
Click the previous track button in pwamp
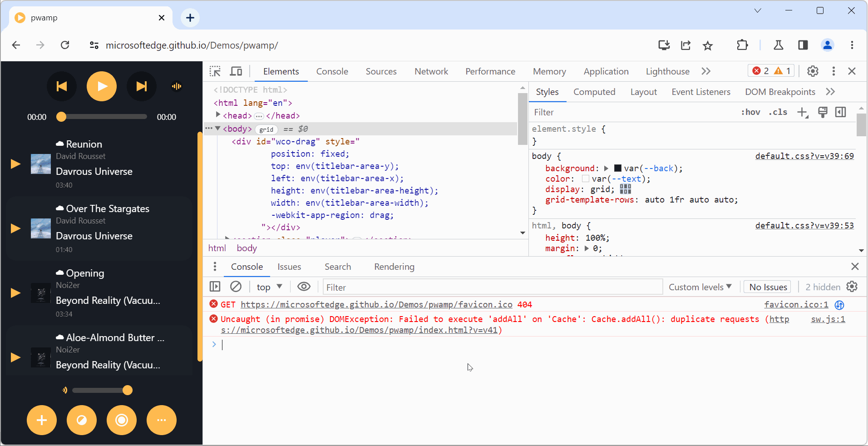point(62,86)
